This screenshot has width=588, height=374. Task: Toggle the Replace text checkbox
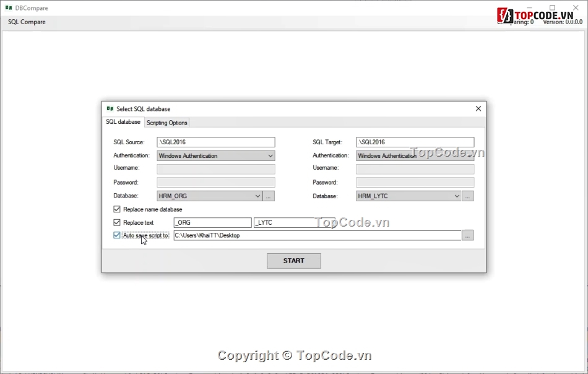[x=117, y=222]
